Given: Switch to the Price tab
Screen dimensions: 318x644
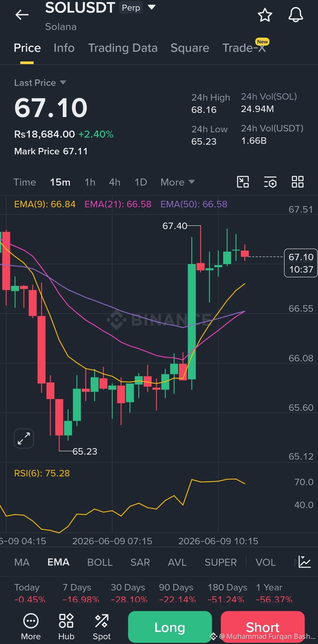Looking at the screenshot, I should (x=27, y=48).
